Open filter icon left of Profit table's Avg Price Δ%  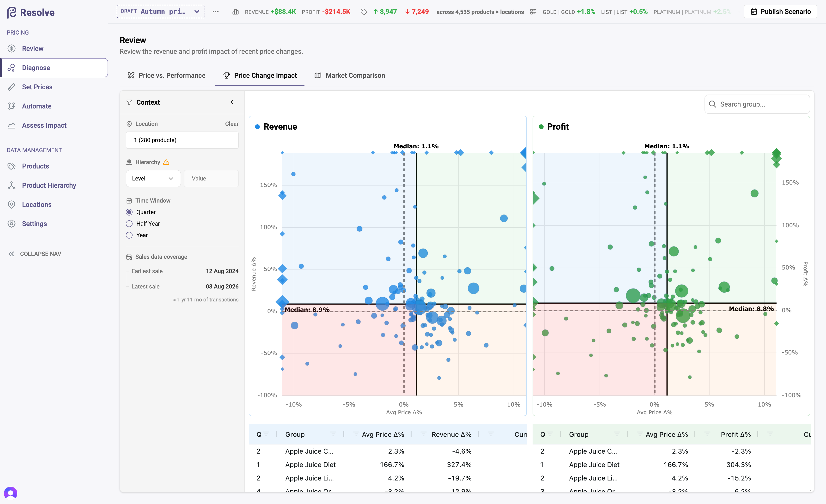coord(640,434)
